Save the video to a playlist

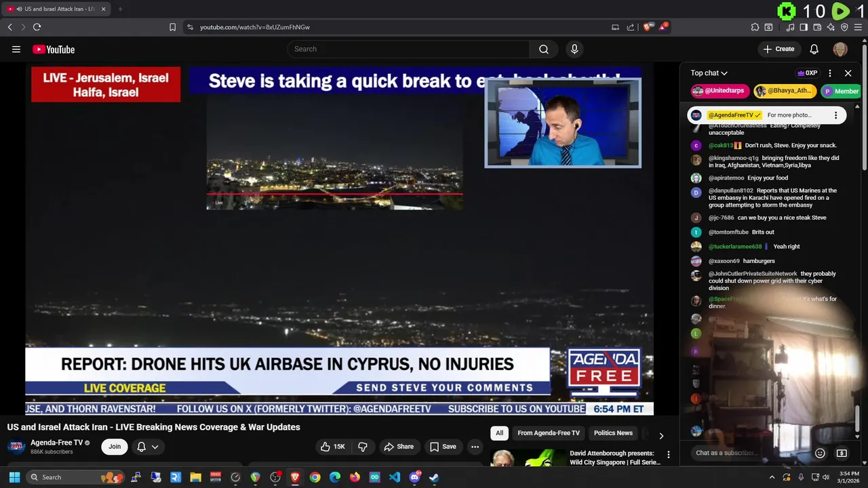coord(443,447)
